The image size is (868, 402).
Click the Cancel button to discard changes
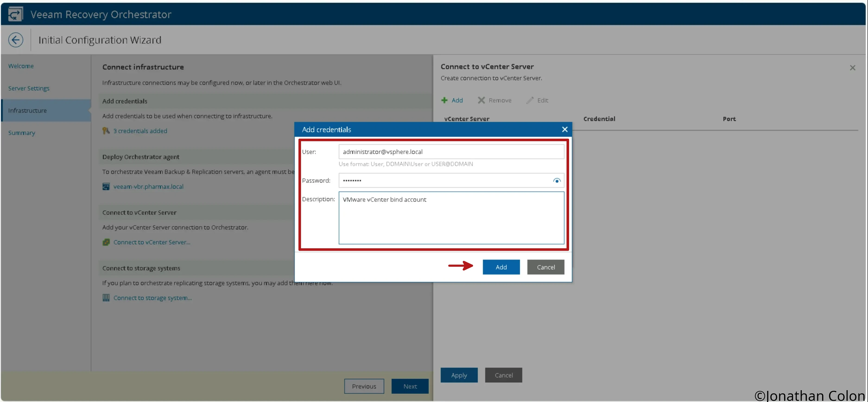click(x=545, y=267)
